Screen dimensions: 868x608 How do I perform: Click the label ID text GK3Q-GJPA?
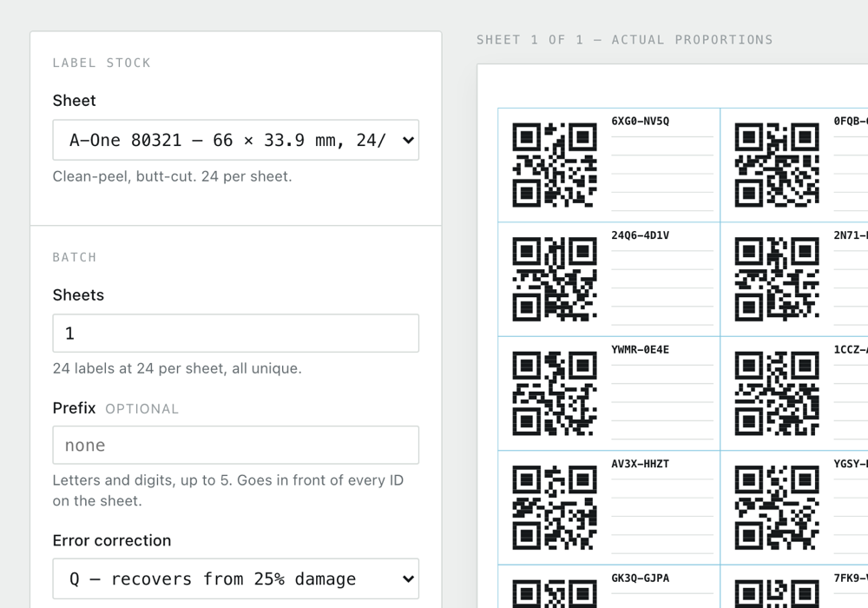click(x=641, y=578)
